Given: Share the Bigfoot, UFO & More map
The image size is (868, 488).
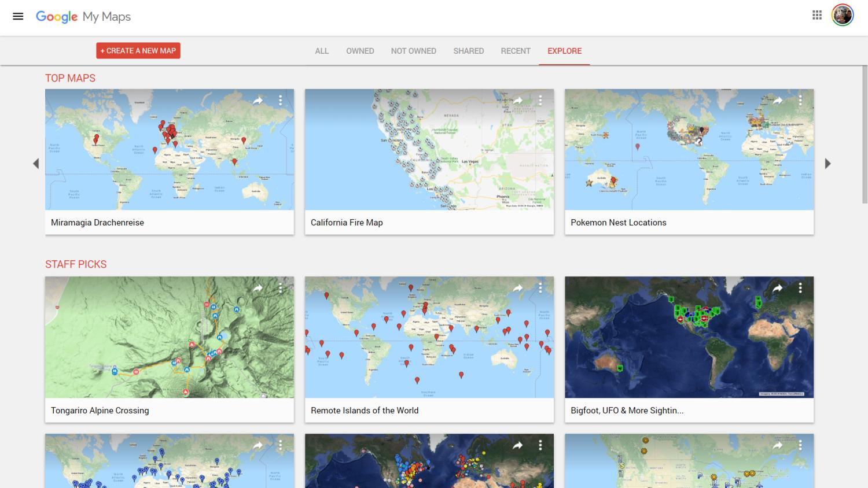Looking at the screenshot, I should pyautogui.click(x=778, y=288).
